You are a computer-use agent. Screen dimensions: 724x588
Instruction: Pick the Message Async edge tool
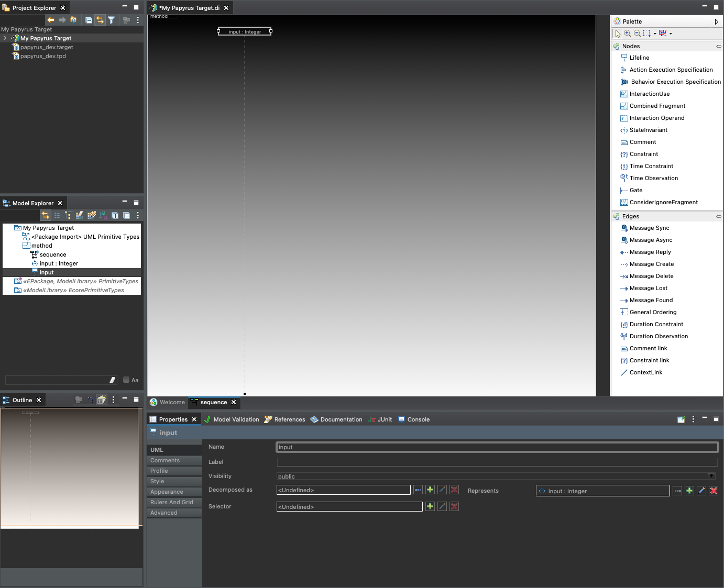[646, 240]
